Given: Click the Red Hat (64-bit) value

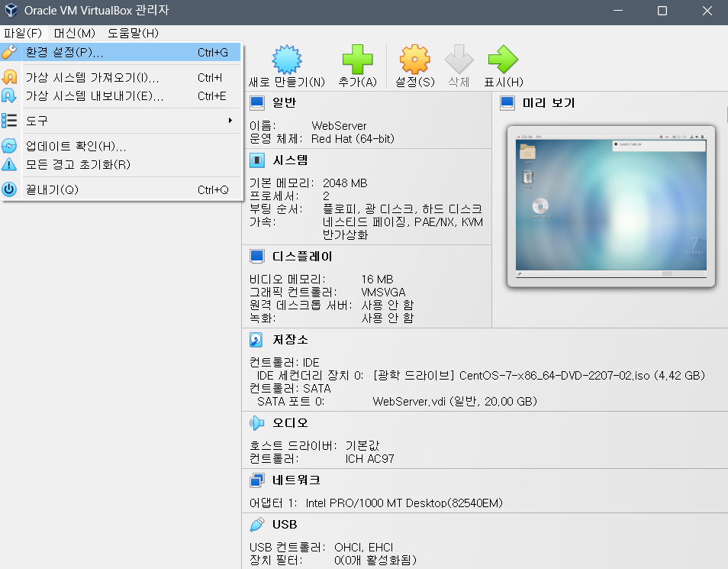Looking at the screenshot, I should pos(353,139).
